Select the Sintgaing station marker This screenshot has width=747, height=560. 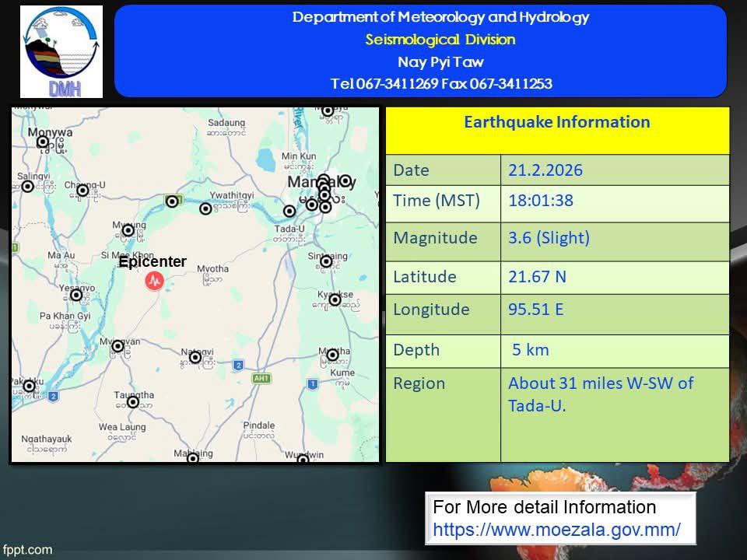pyautogui.click(x=326, y=262)
